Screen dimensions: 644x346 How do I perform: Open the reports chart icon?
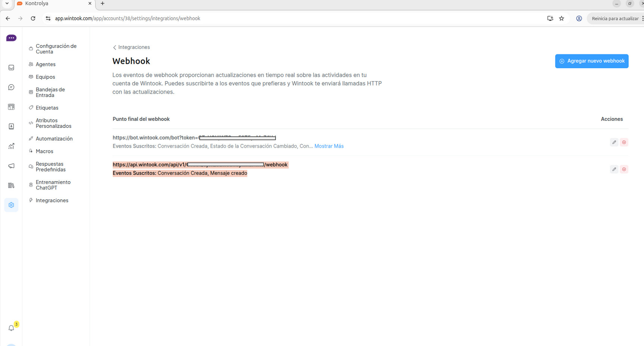(x=11, y=146)
